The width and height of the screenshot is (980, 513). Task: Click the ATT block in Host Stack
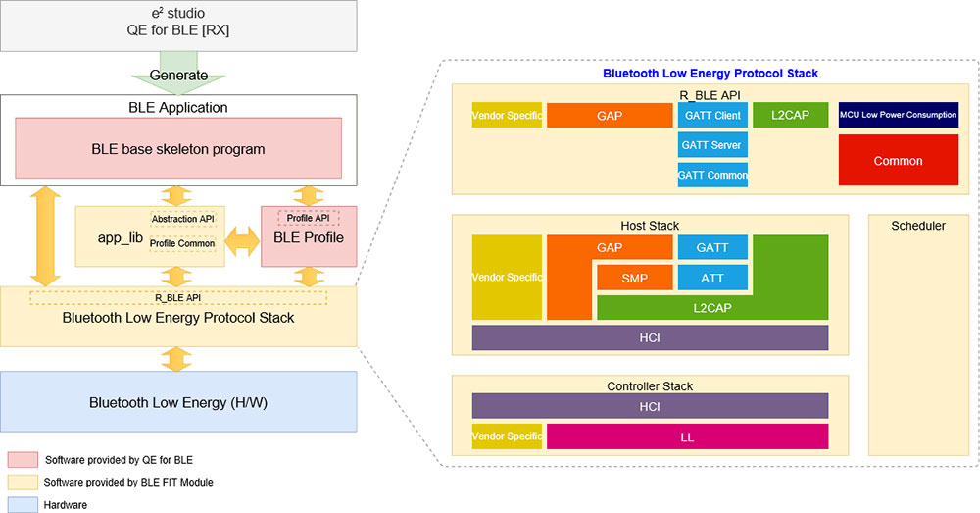click(712, 278)
